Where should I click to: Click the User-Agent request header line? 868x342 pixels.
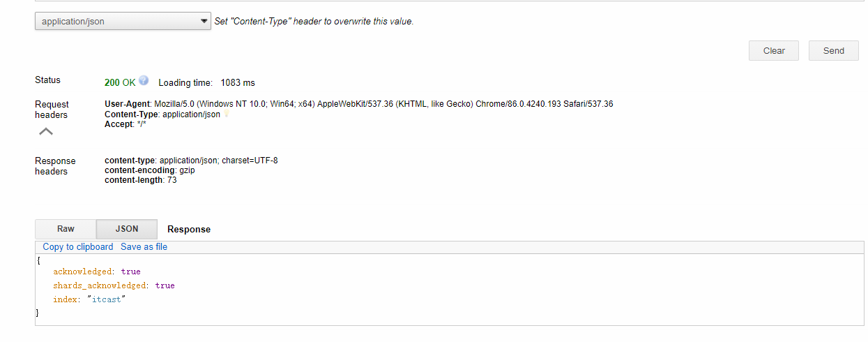pos(359,104)
